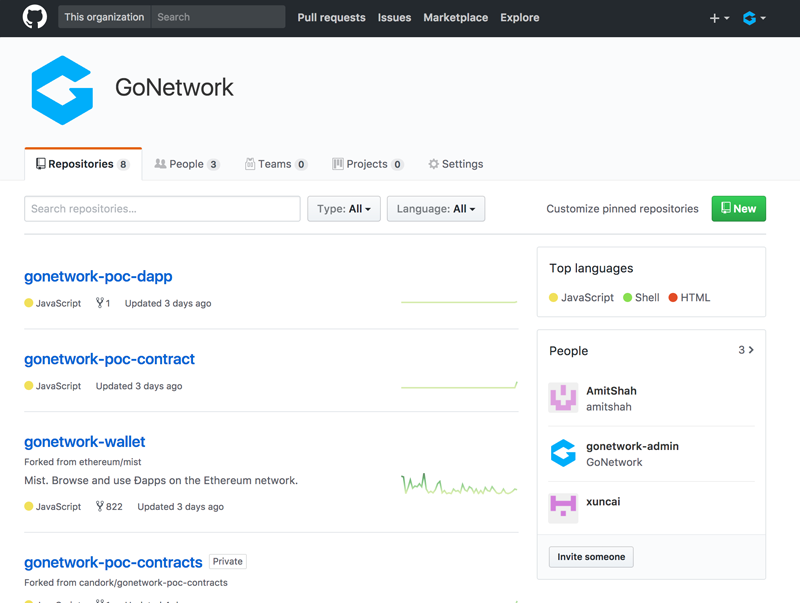The height and width of the screenshot is (603, 800).
Task: Open the plus create-new menu
Action: [x=719, y=18]
